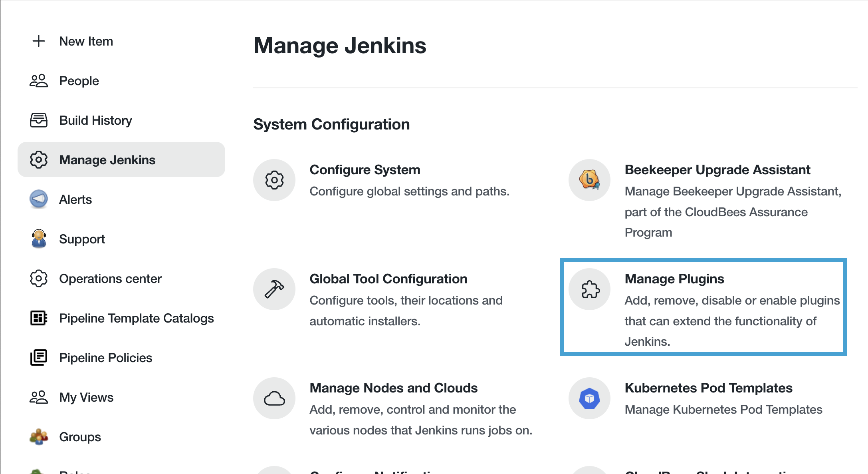Click the People icon in the sidebar
The image size is (868, 474).
pyautogui.click(x=38, y=80)
